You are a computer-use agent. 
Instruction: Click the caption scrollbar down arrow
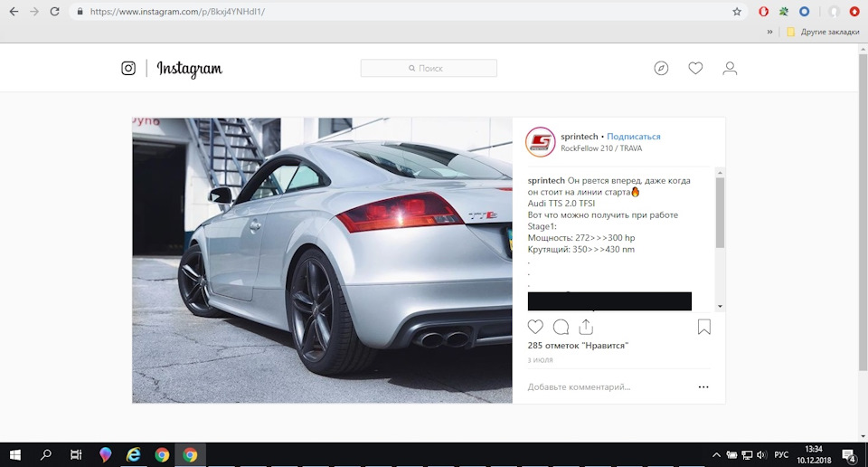pyautogui.click(x=720, y=306)
